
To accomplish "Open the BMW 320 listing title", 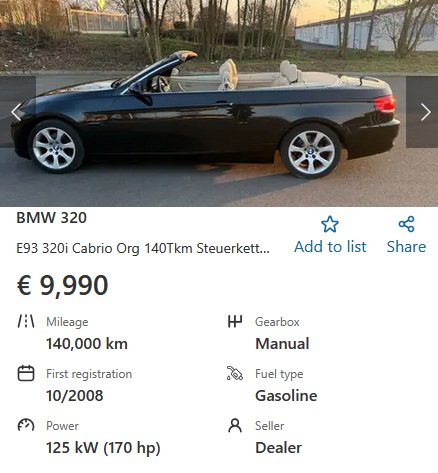I will (51, 218).
